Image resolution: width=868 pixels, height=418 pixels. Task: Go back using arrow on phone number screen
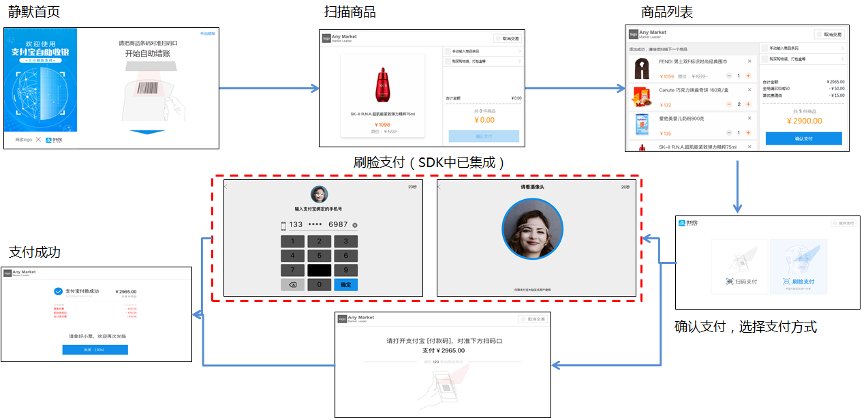(x=226, y=187)
